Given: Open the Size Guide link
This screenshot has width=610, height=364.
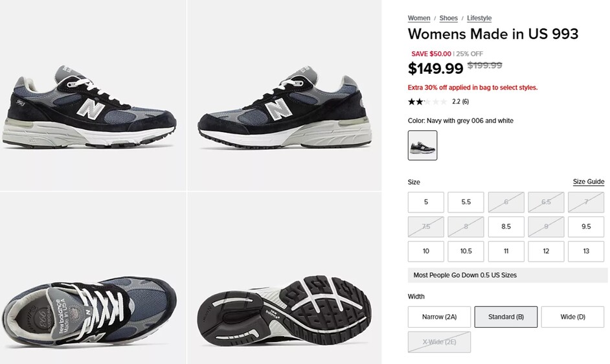Looking at the screenshot, I should point(588,181).
